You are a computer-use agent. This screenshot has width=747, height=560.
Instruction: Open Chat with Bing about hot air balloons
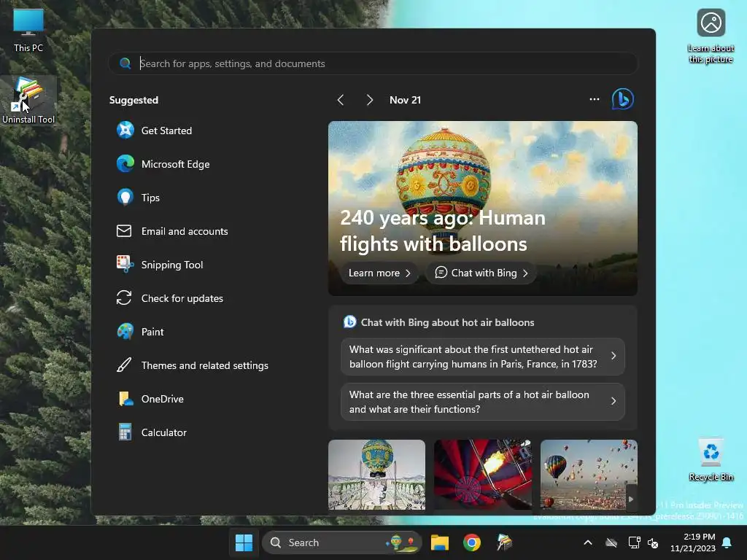(x=447, y=322)
